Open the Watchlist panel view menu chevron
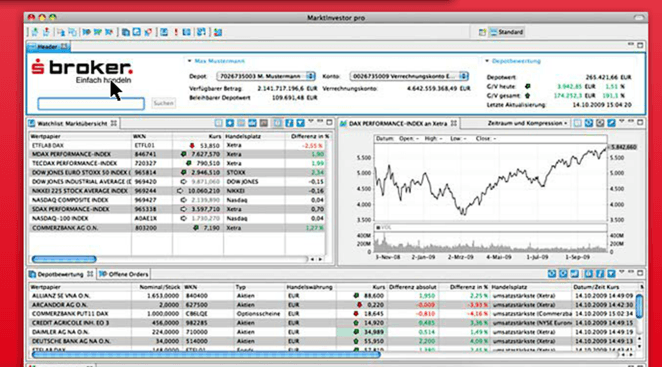663x368 pixels. (311, 122)
